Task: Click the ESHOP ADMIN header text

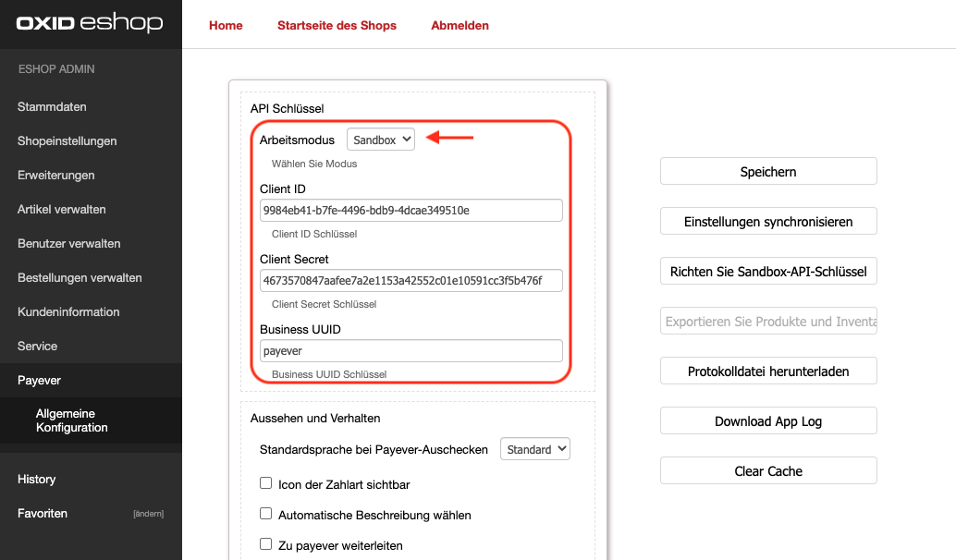Action: (x=56, y=69)
